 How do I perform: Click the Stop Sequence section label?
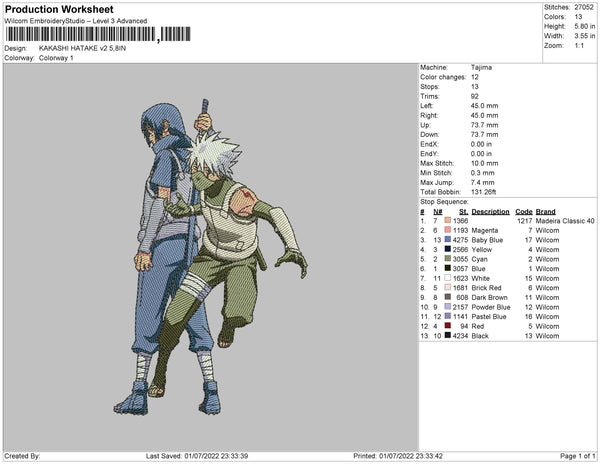tap(445, 202)
